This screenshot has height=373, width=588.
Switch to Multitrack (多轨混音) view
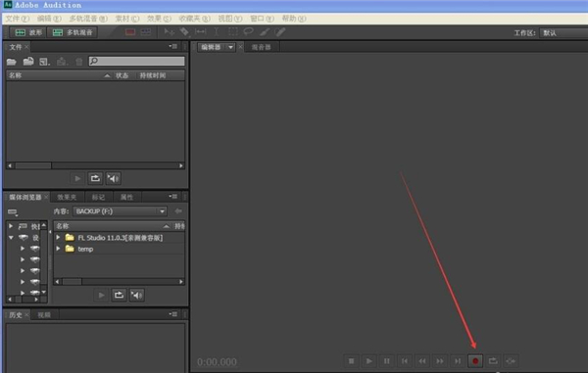(73, 32)
